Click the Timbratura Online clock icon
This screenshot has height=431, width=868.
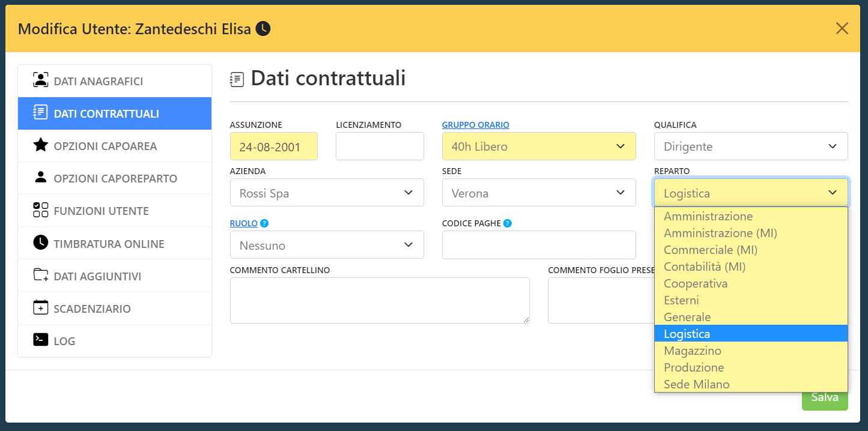(x=40, y=243)
